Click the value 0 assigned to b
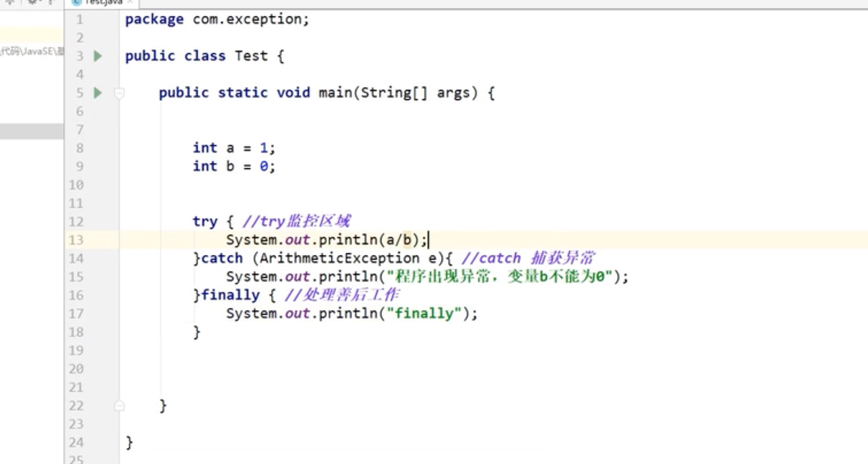The width and height of the screenshot is (868, 464). [263, 166]
